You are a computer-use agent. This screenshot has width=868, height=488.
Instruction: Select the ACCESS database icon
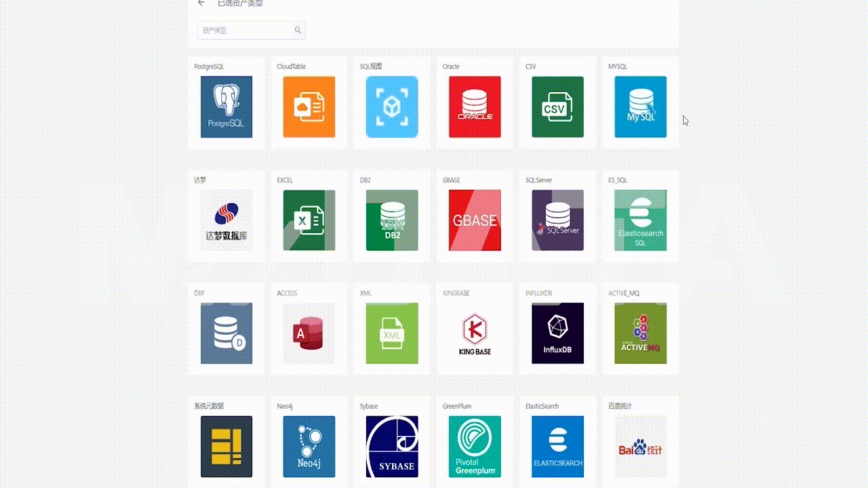pyautogui.click(x=309, y=333)
